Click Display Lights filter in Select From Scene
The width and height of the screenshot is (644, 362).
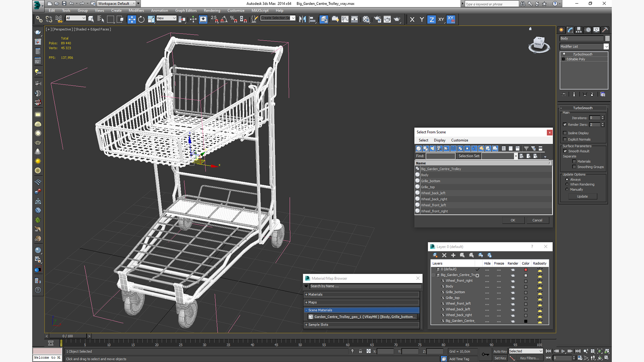[432, 148]
